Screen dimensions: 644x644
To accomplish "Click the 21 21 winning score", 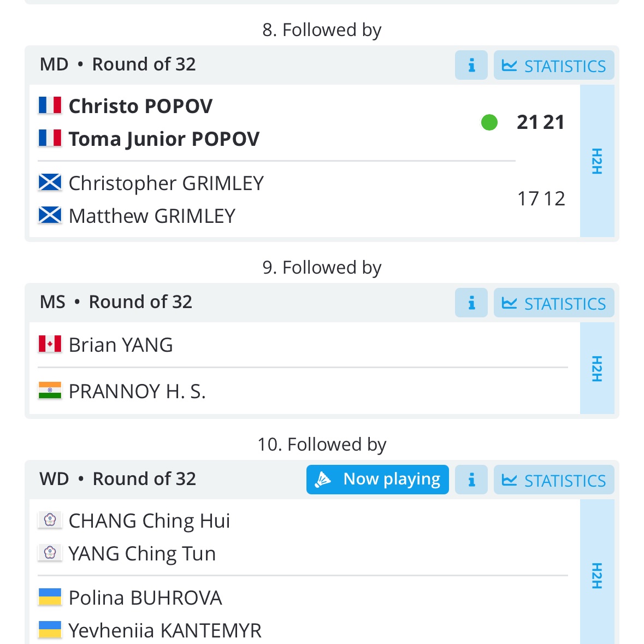I will [540, 122].
